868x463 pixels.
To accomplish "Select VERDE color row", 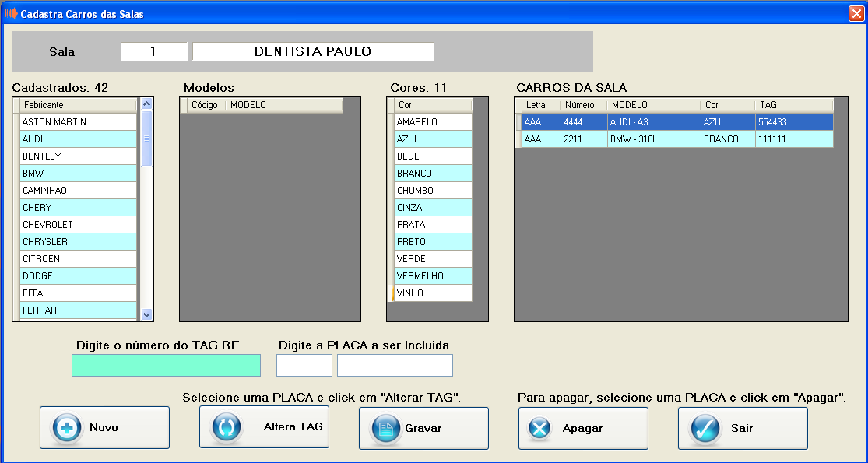I will 433,259.
